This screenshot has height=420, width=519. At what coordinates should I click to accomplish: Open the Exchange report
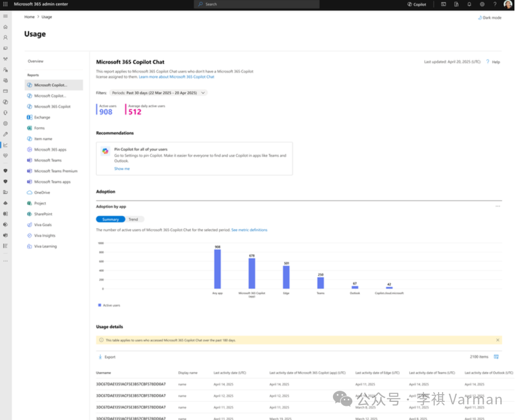(42, 117)
